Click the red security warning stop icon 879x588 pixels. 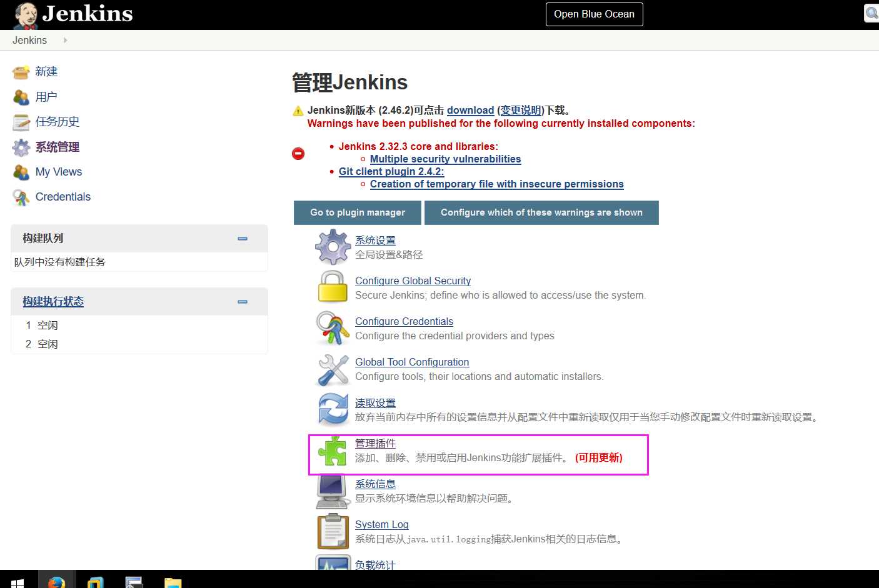tap(298, 153)
